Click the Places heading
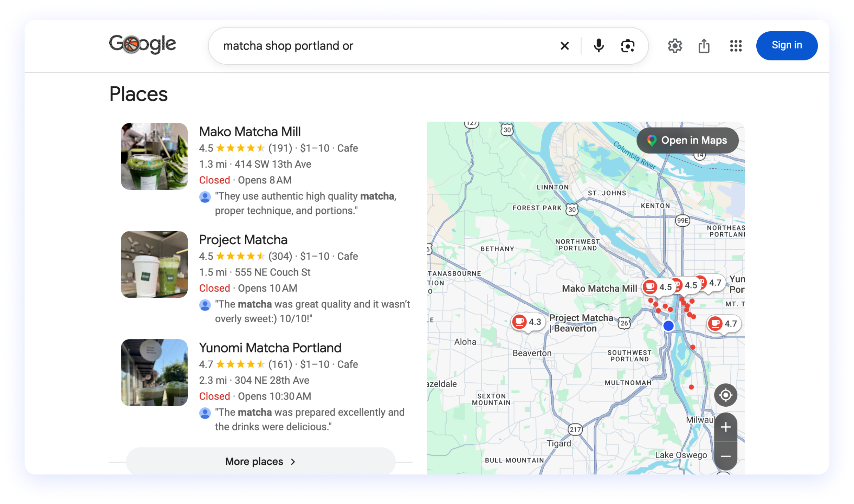This screenshot has height=504, width=854. click(138, 94)
